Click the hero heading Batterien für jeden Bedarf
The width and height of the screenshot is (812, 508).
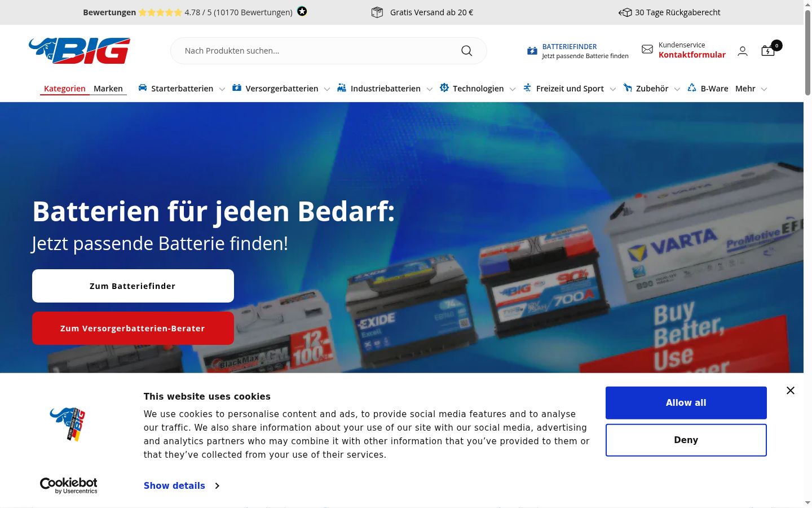[x=214, y=212]
